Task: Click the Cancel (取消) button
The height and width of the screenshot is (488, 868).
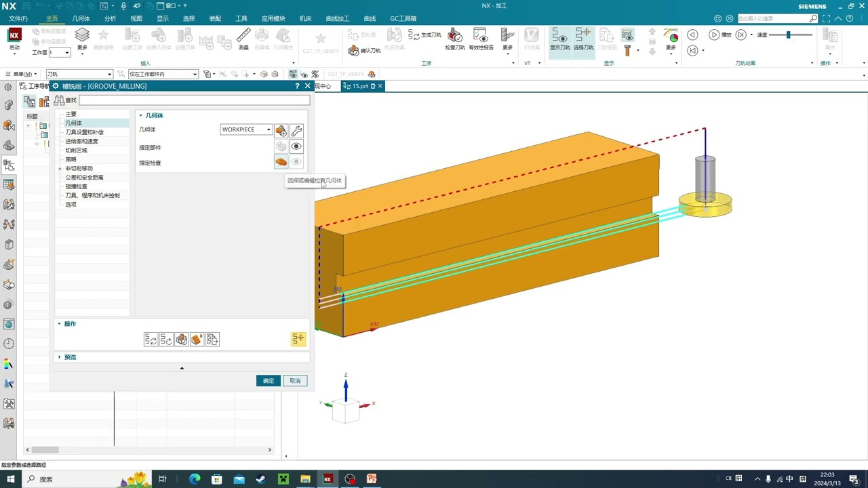Action: tap(295, 381)
